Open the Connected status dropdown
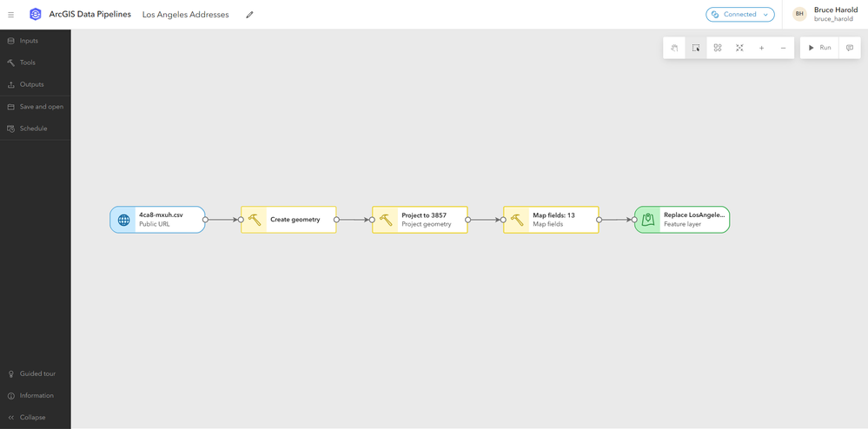 coord(739,15)
